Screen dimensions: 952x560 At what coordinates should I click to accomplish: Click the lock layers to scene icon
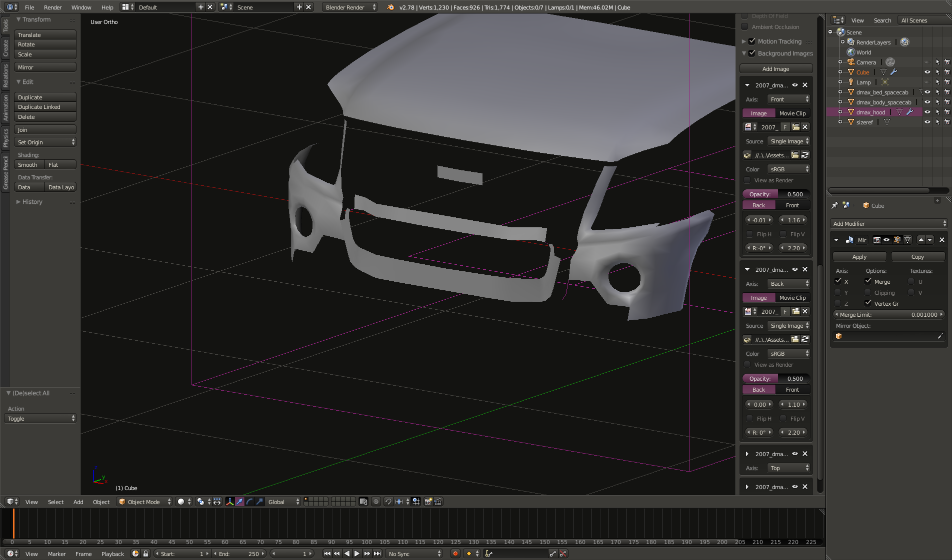(x=363, y=502)
